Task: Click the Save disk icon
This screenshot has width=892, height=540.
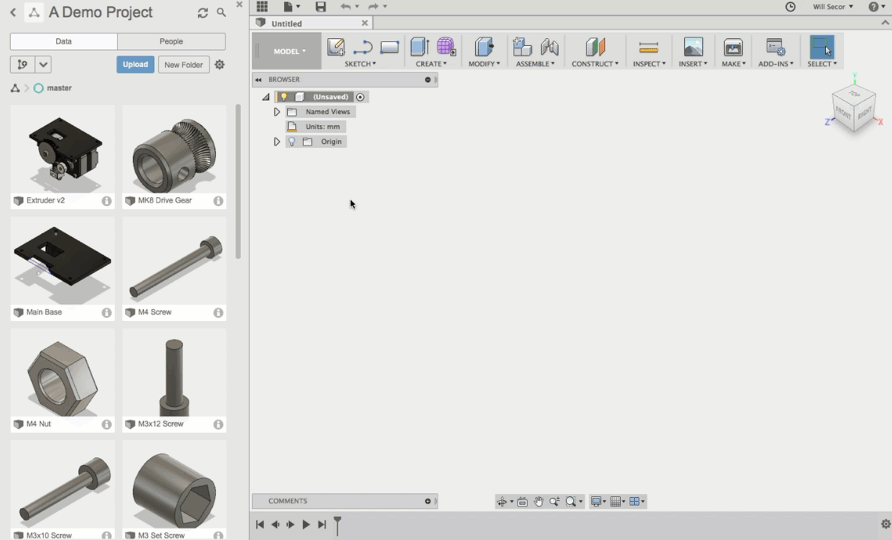Action: (320, 7)
